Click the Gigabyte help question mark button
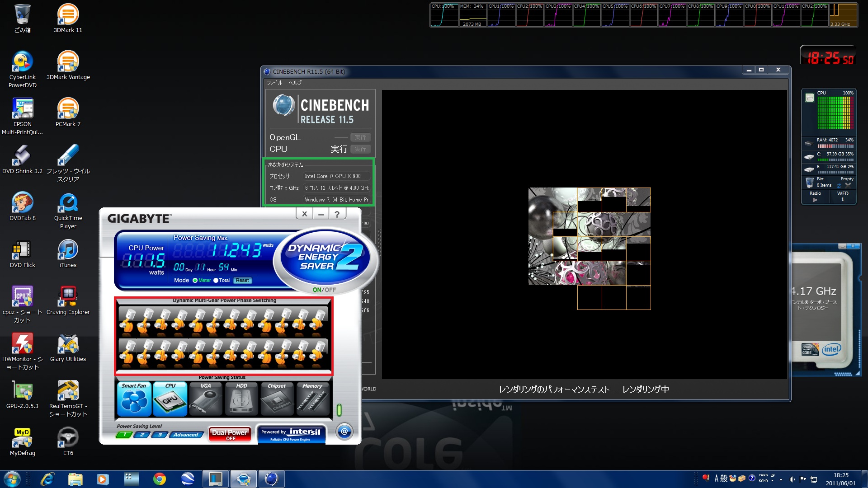This screenshot has height=488, width=868. pyautogui.click(x=337, y=214)
